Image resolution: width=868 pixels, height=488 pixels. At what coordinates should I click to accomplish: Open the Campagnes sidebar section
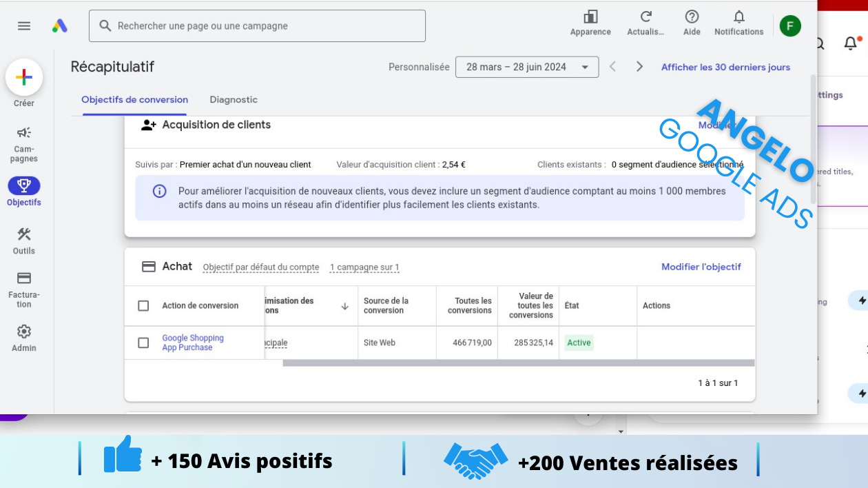[24, 144]
